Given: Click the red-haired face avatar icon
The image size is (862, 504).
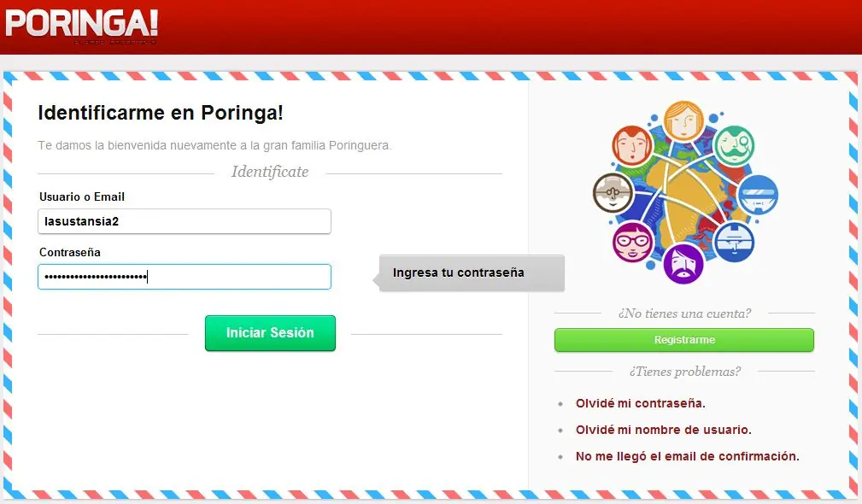Looking at the screenshot, I should pyautogui.click(x=632, y=146).
